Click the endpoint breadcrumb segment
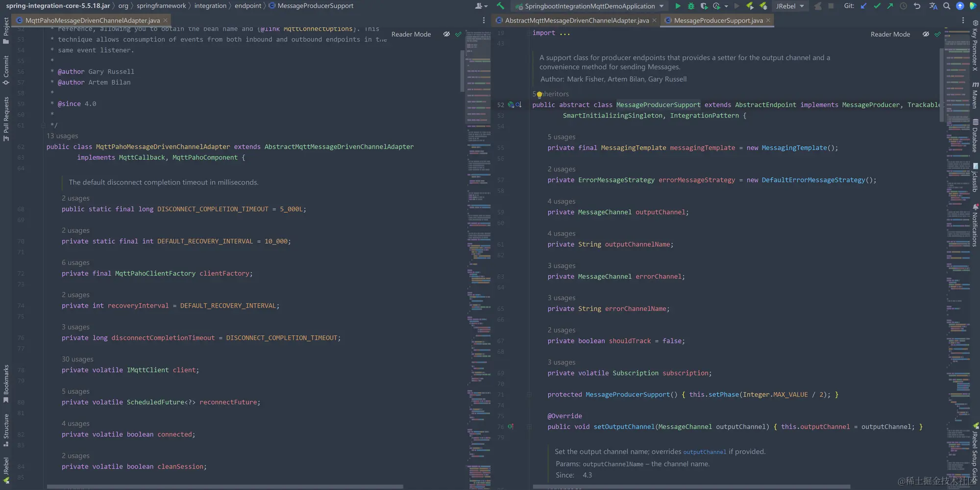This screenshot has width=980, height=490. coord(248,6)
